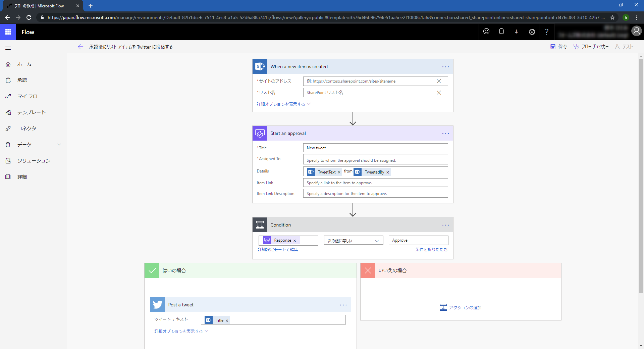Viewport: 644px width, 349px height.
Task: Click the red X icon of いいえの場合
Action: (x=368, y=270)
